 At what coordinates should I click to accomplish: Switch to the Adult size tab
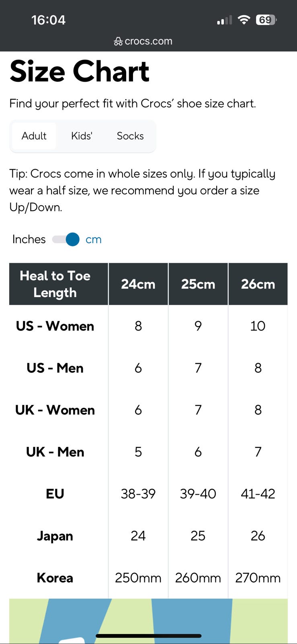coord(34,136)
